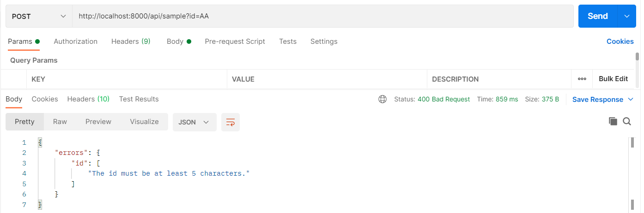Click the "errors" key in response

click(72, 153)
